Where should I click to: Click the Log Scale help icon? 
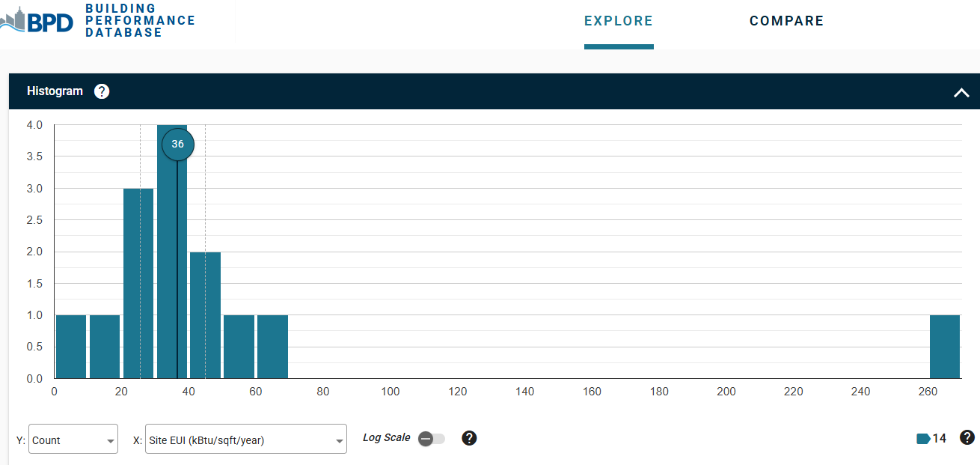(x=469, y=438)
